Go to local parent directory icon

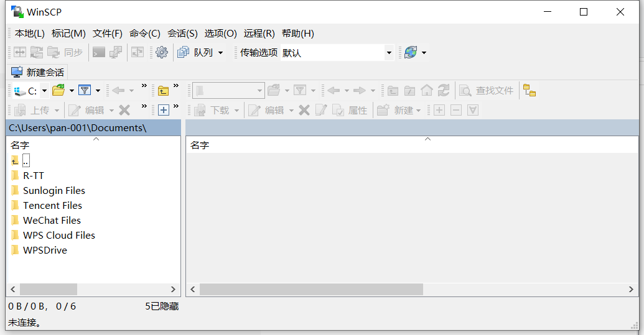(x=164, y=91)
